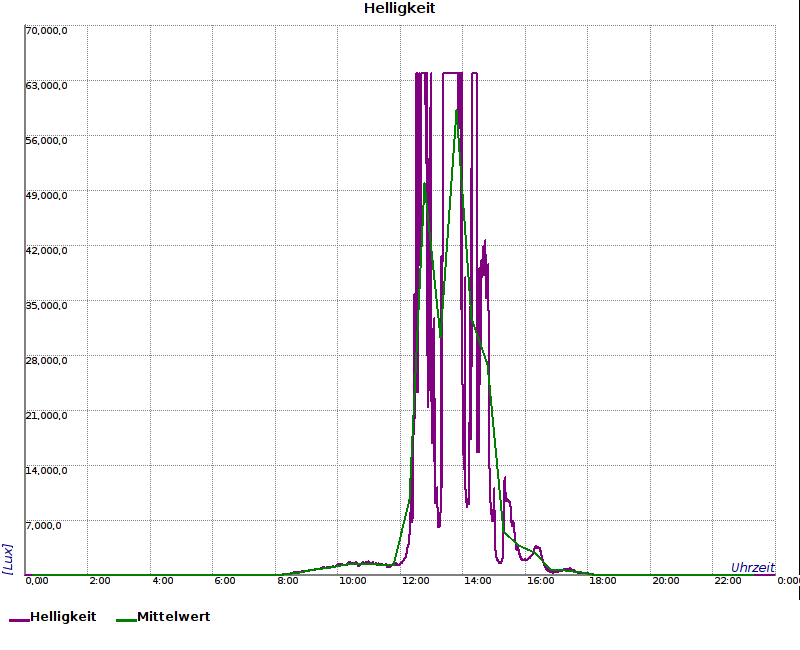The height and width of the screenshot is (650, 800).
Task: Pick the 22:00 time axis label
Action: (x=729, y=581)
